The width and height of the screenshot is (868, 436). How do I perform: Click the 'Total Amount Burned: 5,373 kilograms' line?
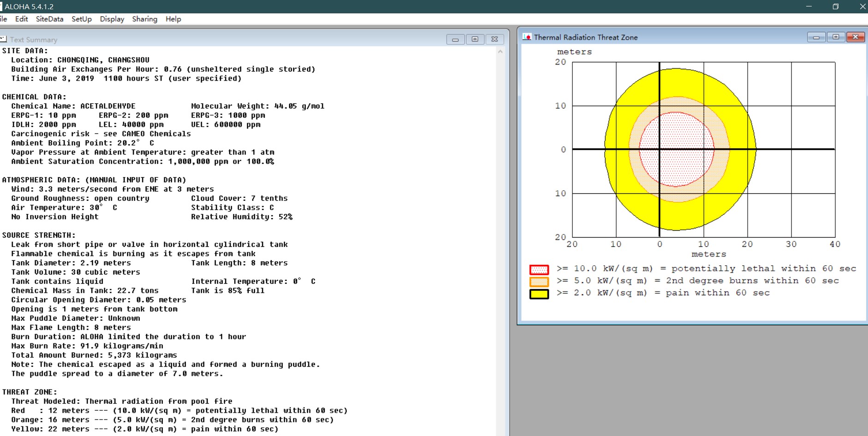point(94,355)
